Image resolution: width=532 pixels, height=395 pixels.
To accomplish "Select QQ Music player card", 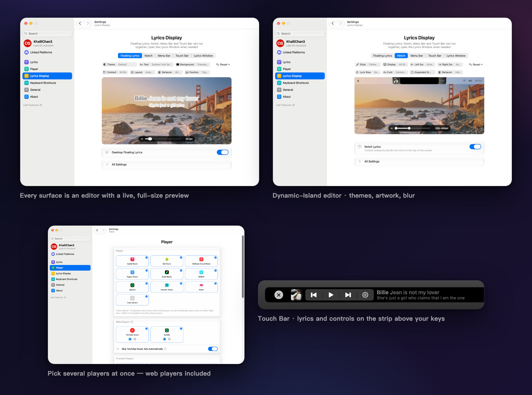I will tap(167, 261).
